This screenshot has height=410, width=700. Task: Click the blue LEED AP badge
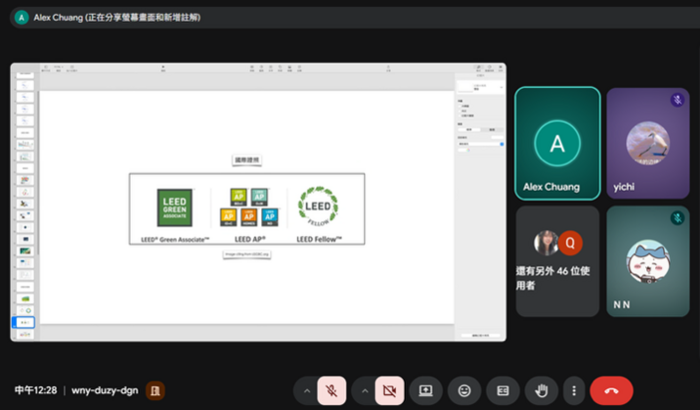point(270,217)
